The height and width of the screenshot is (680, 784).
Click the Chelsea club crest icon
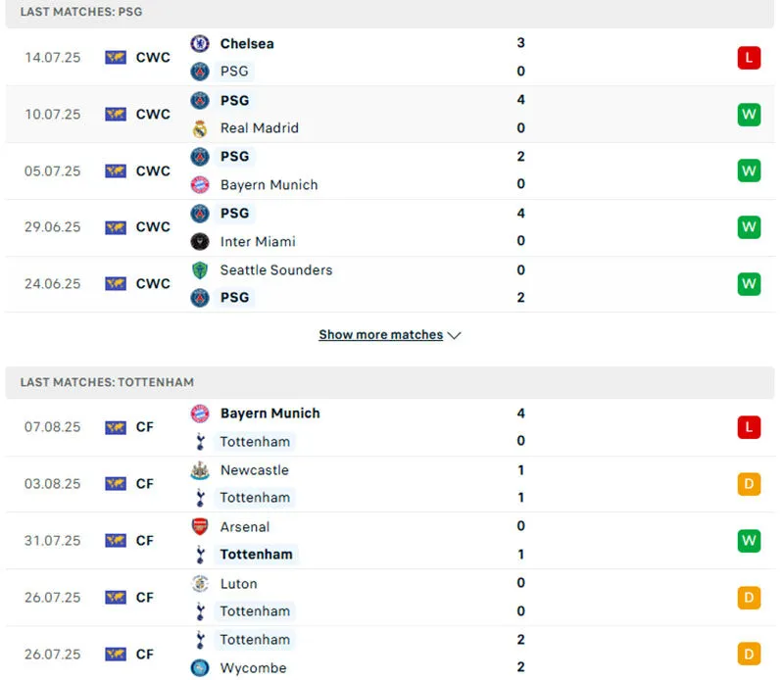pos(200,43)
